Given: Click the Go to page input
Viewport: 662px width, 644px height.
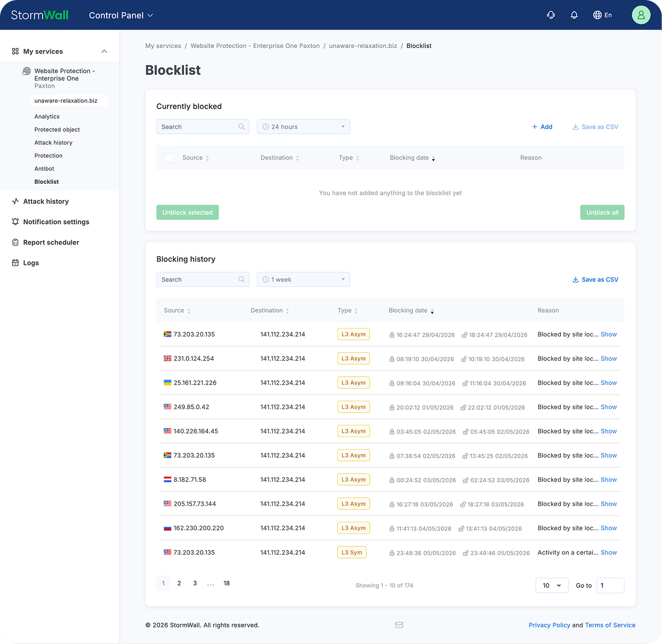Looking at the screenshot, I should tap(610, 585).
